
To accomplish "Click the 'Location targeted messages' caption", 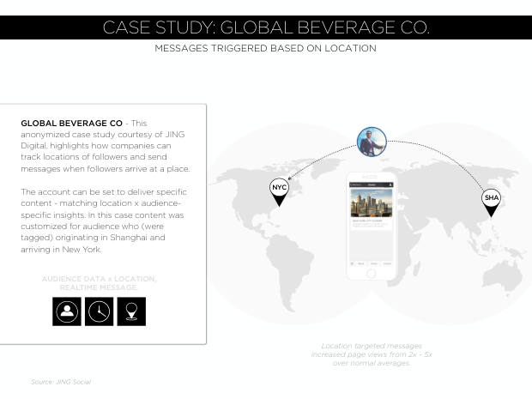I will (x=372, y=354).
